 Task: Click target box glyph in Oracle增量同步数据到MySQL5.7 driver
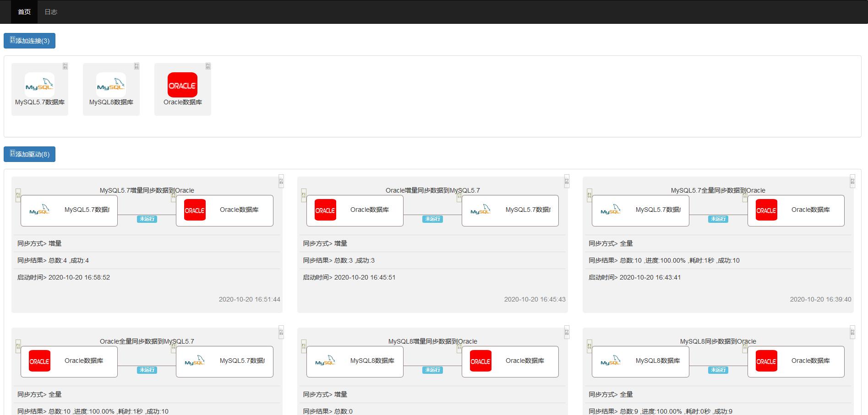(459, 196)
